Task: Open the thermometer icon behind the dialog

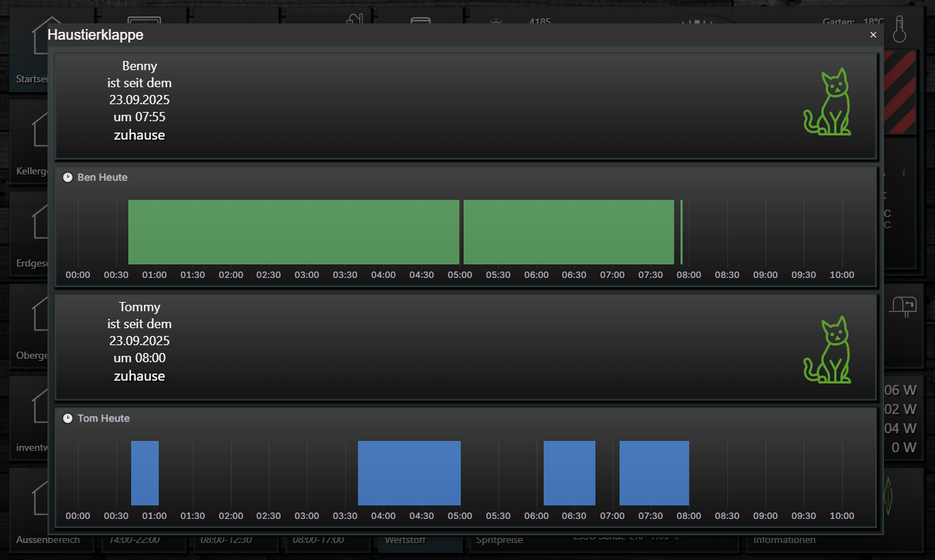Action: click(x=900, y=29)
